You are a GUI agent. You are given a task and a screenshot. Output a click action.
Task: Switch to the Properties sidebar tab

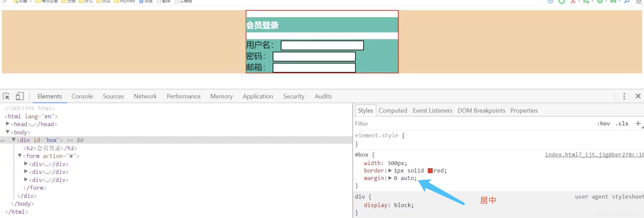(524, 111)
